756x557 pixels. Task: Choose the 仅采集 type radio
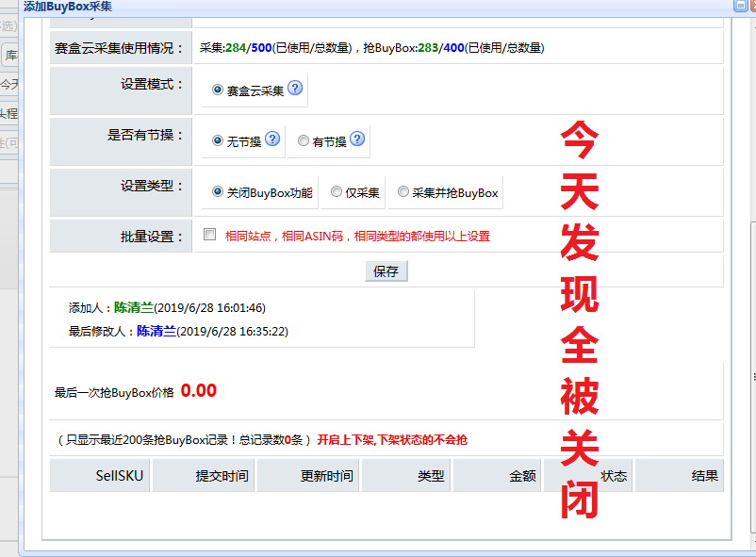tap(337, 191)
